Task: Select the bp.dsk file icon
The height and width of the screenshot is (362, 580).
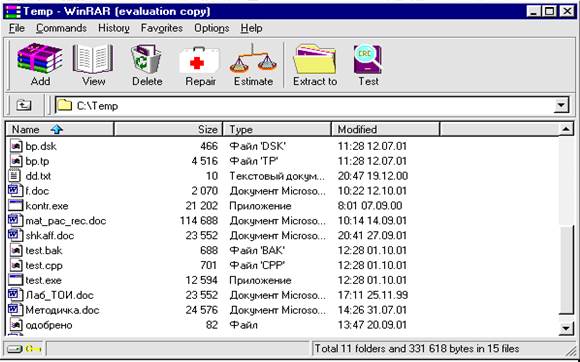Action: [x=16, y=146]
